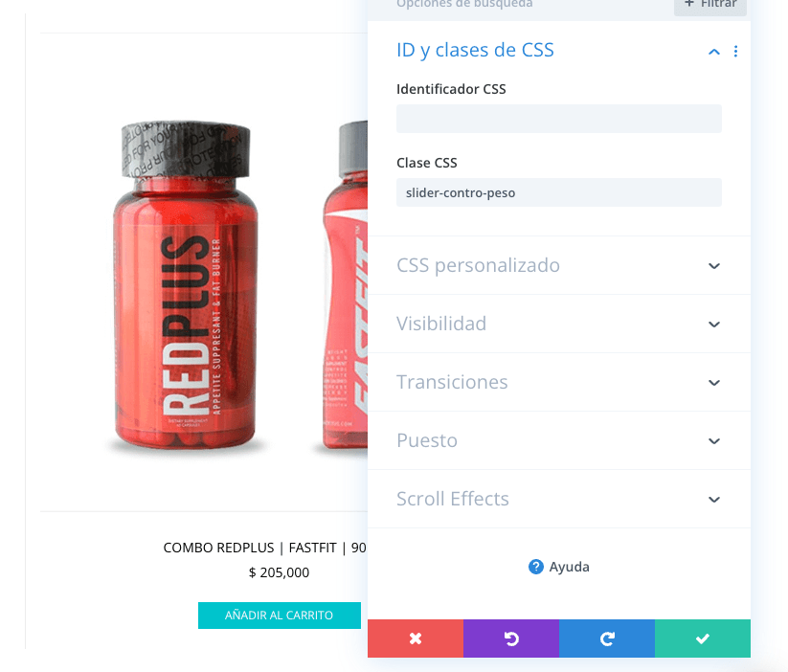Expand the Visibilidad chevron

[714, 325]
